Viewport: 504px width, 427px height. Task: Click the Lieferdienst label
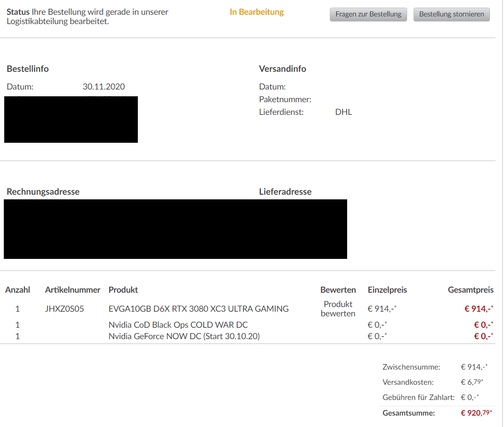[281, 112]
